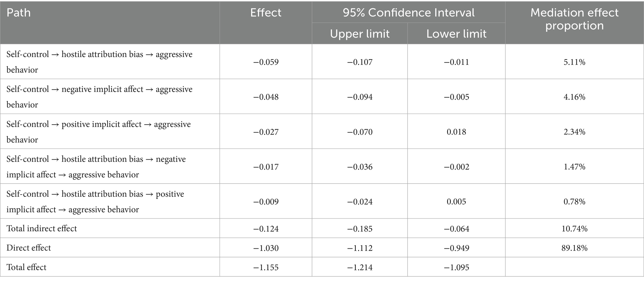Viewport: 644px width, 282px height.
Task: Click the Path column header
Action: (x=19, y=13)
